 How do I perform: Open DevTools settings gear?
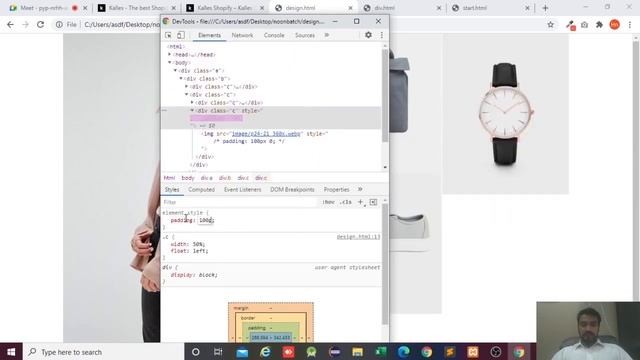pos(368,35)
